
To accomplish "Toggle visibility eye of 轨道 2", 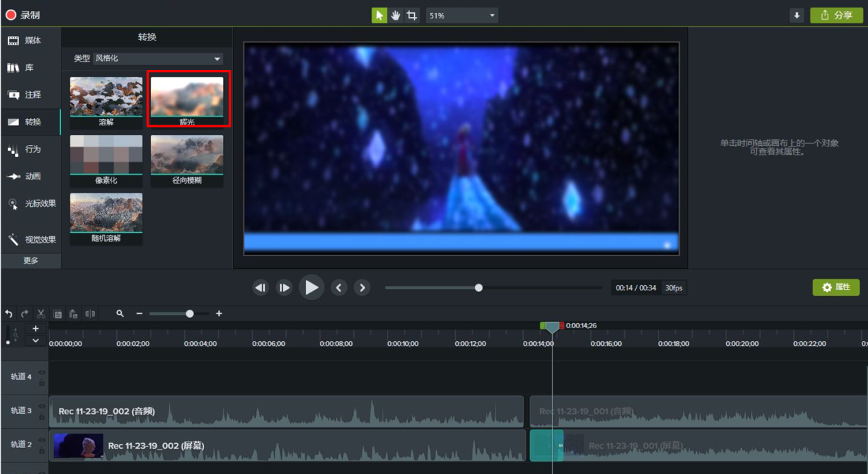I will pos(42,440).
